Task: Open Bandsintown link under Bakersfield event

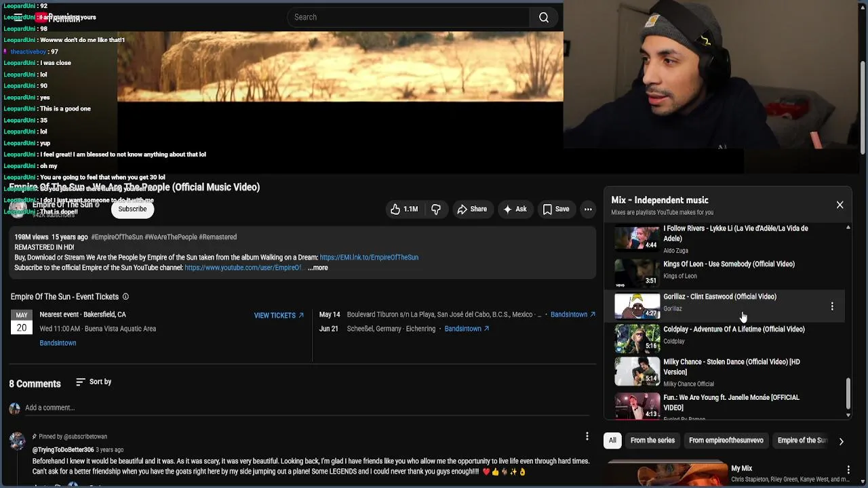Action: pyautogui.click(x=58, y=343)
